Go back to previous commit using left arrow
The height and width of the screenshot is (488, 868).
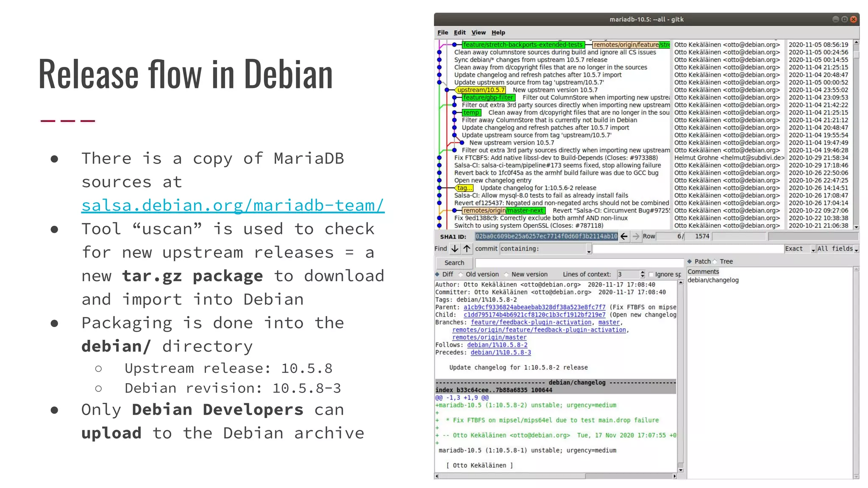(624, 236)
